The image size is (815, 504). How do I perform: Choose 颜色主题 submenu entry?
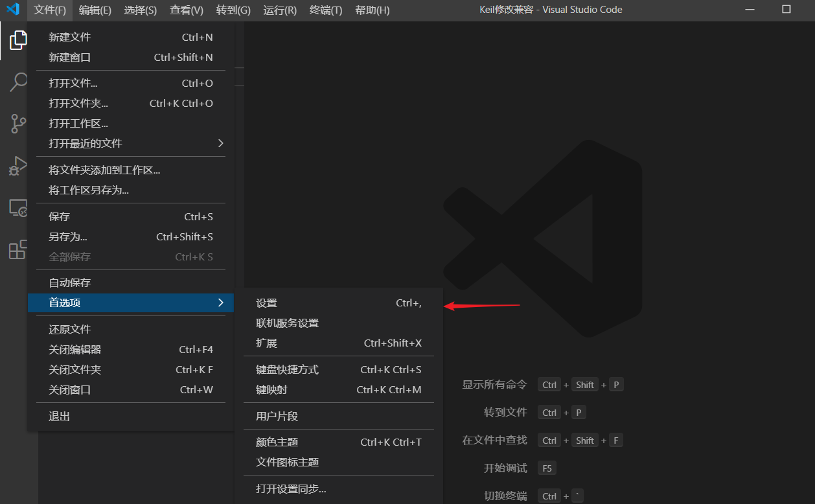click(339, 442)
